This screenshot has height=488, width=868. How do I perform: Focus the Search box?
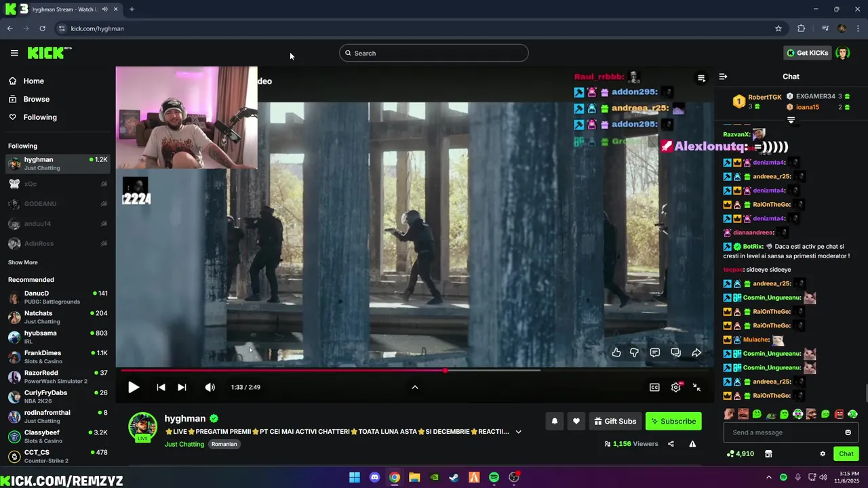[434, 53]
